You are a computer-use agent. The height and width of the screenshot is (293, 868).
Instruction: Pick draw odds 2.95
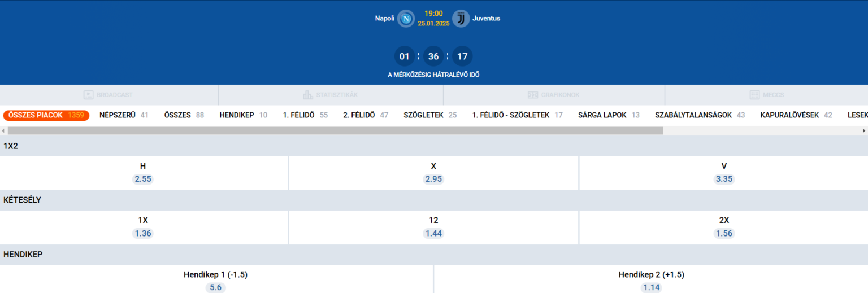coord(433,179)
